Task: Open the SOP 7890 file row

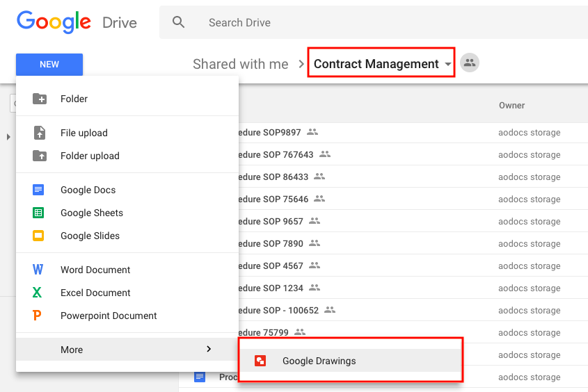Action: [x=413, y=243]
